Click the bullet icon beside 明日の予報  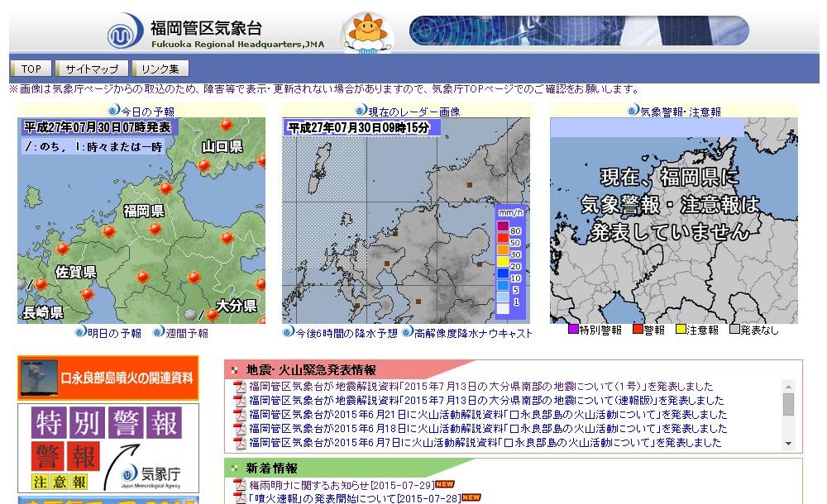click(80, 333)
